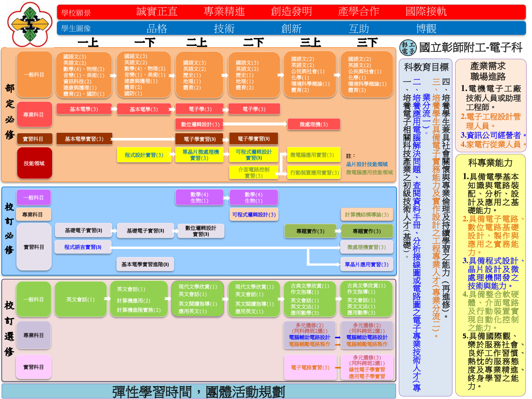This screenshot has width=532, height=399.
Task: Select the 3.資訊公司經營者 career item
Action: pyautogui.click(x=493, y=135)
